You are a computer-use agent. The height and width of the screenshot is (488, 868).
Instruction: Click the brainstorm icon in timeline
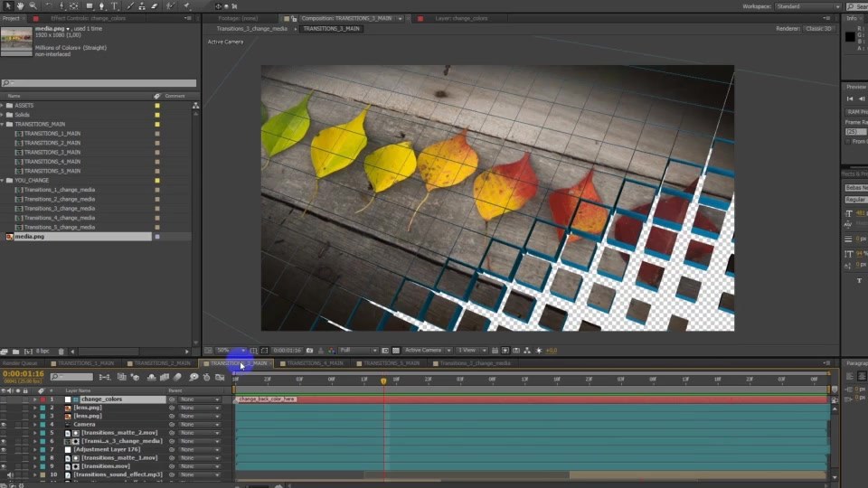pyautogui.click(x=193, y=377)
